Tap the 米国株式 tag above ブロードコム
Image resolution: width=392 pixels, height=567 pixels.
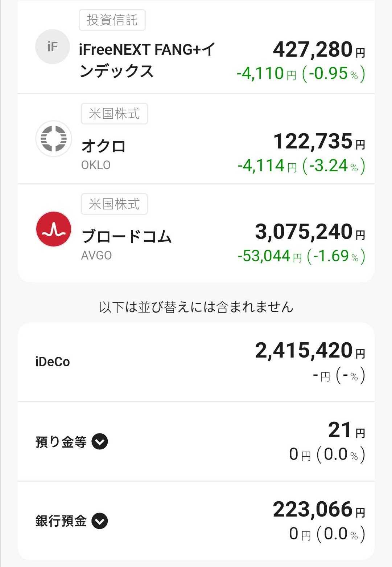(114, 204)
